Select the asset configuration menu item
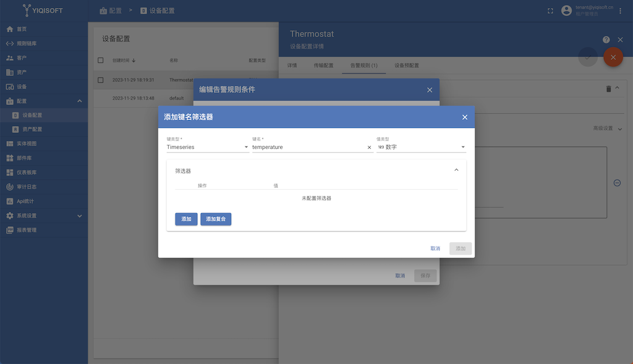This screenshot has width=633, height=364. tap(32, 129)
